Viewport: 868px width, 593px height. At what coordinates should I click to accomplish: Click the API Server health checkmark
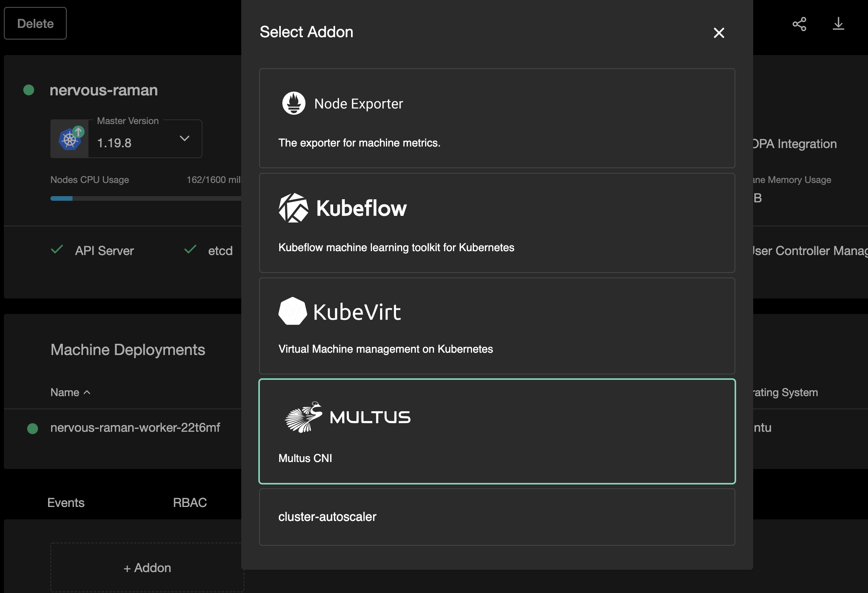click(x=57, y=250)
